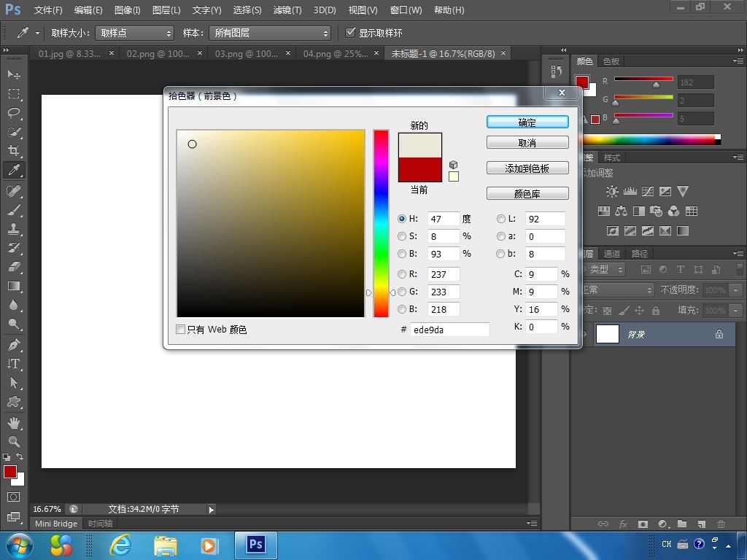The width and height of the screenshot is (747, 560).
Task: Select the Hand tool
Action: coord(14,422)
